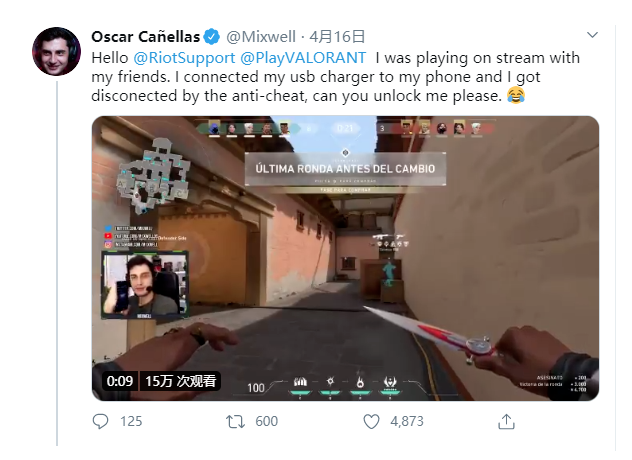Screen dimensions: 632x460
Task: Click the 0:09 video duration badge
Action: [x=120, y=381]
